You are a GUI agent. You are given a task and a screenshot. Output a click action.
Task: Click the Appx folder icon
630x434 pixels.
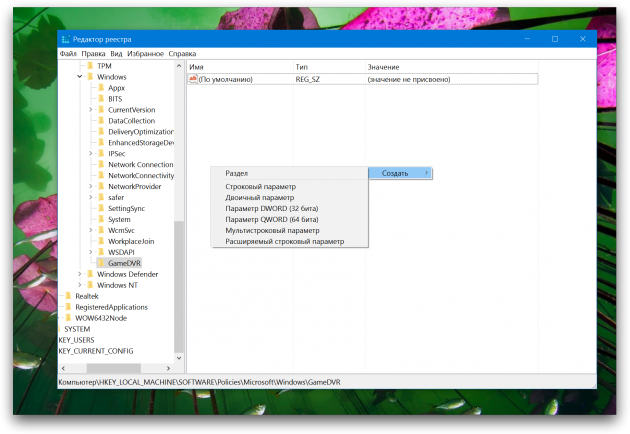tap(101, 87)
